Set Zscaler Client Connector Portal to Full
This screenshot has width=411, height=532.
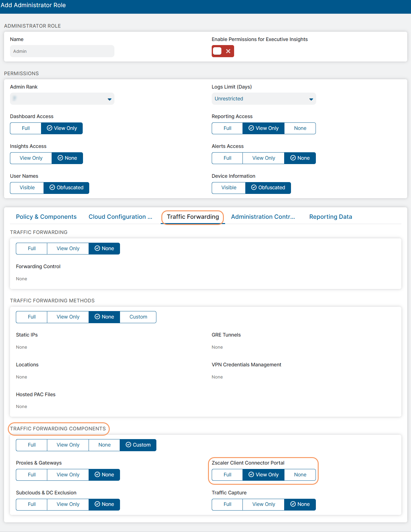[x=227, y=475]
